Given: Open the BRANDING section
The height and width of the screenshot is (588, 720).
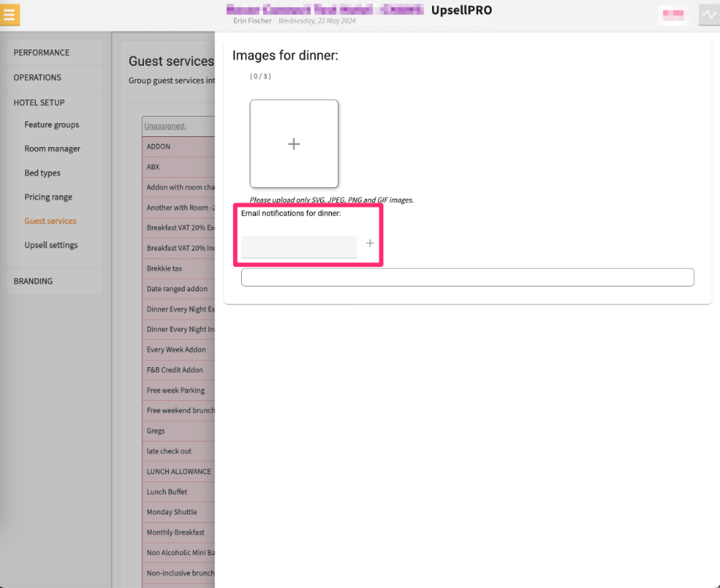Looking at the screenshot, I should click(x=54, y=281).
